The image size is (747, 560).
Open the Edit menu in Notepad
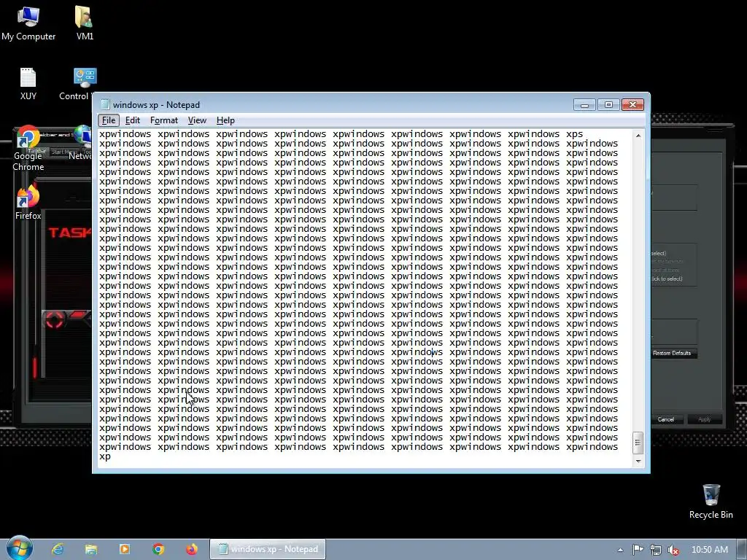coord(133,120)
